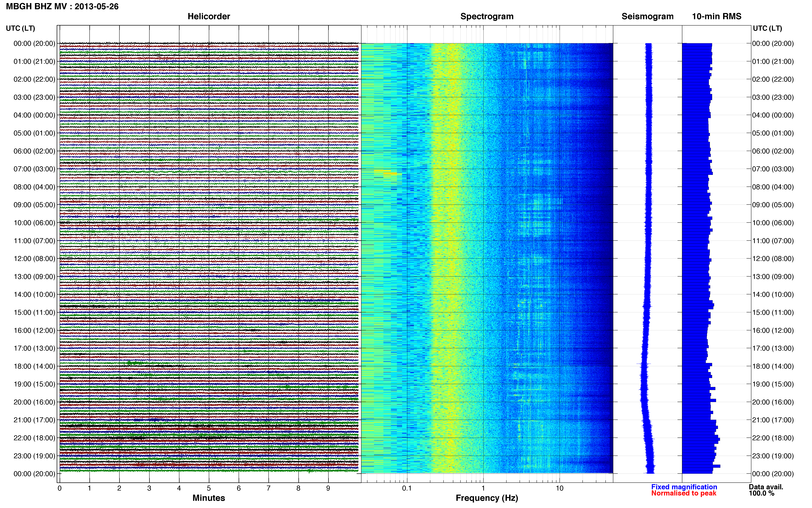Image resolution: width=812 pixels, height=508 pixels.
Task: Click the 7 tick on Minutes axis
Action: coord(269,488)
